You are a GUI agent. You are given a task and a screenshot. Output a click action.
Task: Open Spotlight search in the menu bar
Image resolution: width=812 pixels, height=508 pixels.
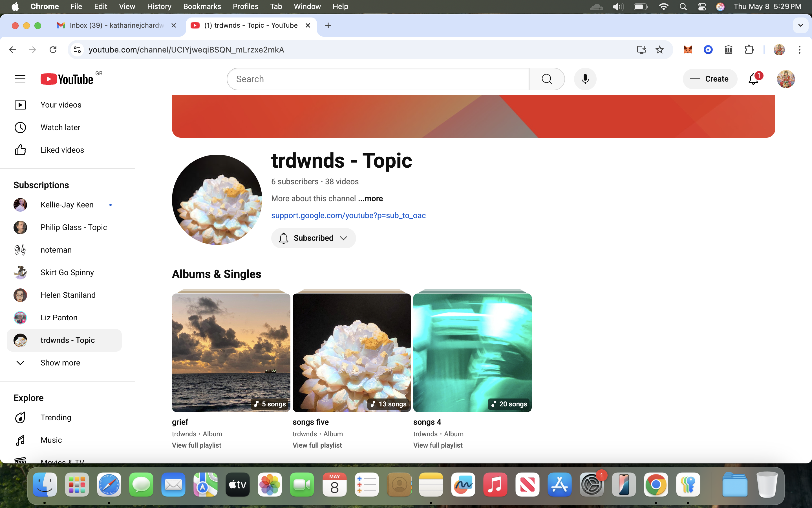tap(683, 6)
